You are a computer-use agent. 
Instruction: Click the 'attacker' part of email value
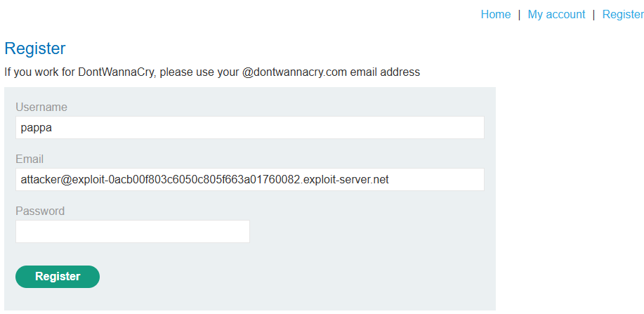coord(40,180)
